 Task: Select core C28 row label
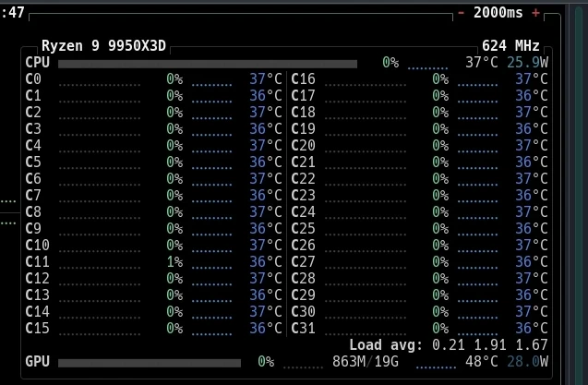click(303, 279)
